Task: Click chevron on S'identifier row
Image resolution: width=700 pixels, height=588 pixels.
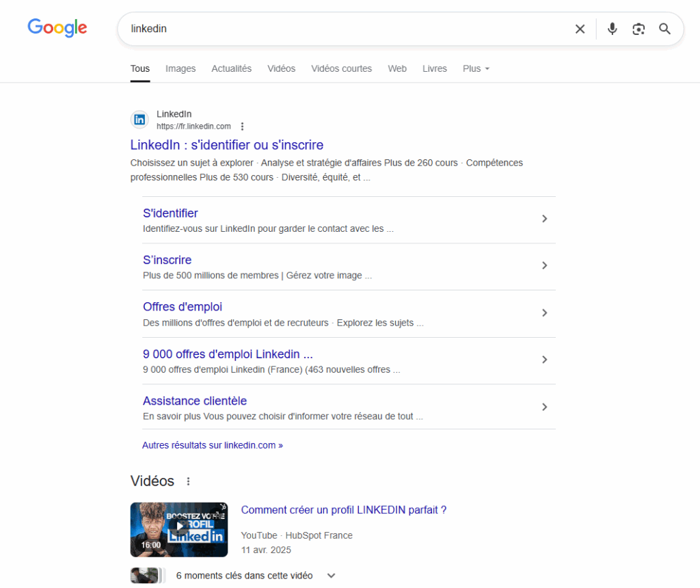Action: [545, 219]
